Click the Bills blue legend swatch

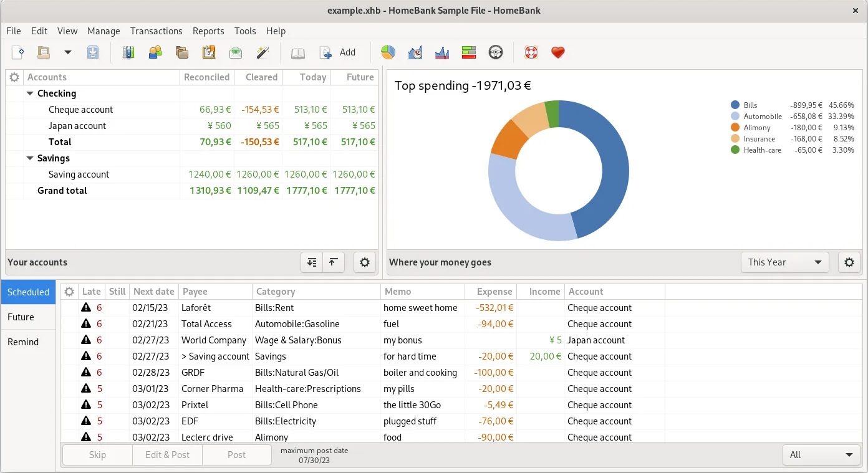pyautogui.click(x=735, y=105)
